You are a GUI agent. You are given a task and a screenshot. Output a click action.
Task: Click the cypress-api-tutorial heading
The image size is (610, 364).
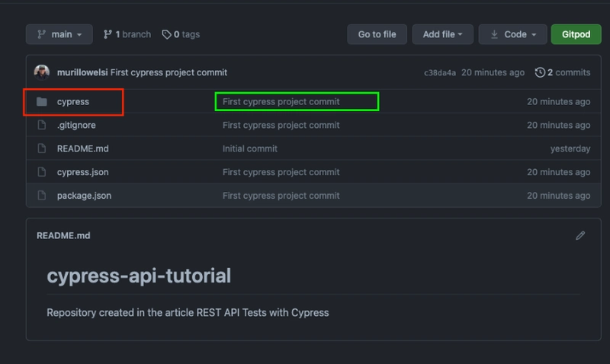tap(139, 276)
